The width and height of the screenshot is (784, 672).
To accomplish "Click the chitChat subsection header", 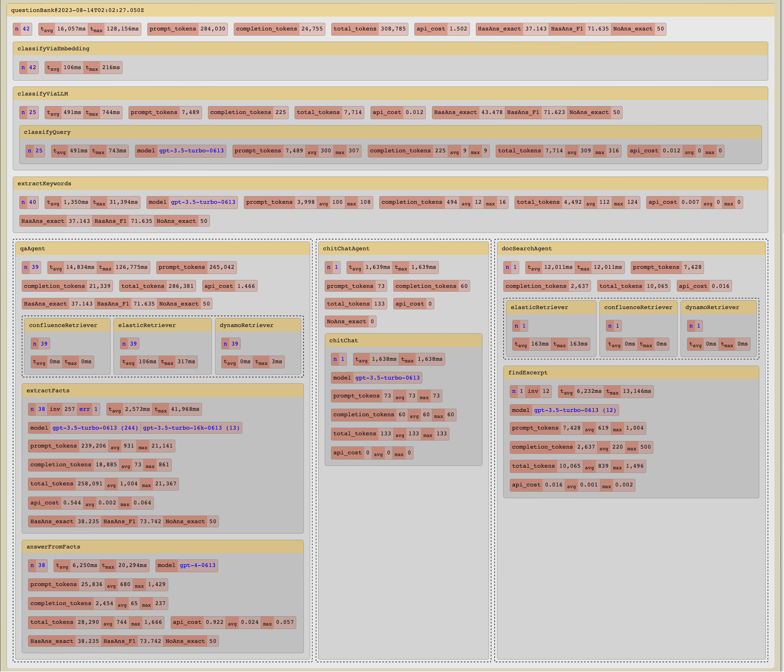I will pos(343,340).
